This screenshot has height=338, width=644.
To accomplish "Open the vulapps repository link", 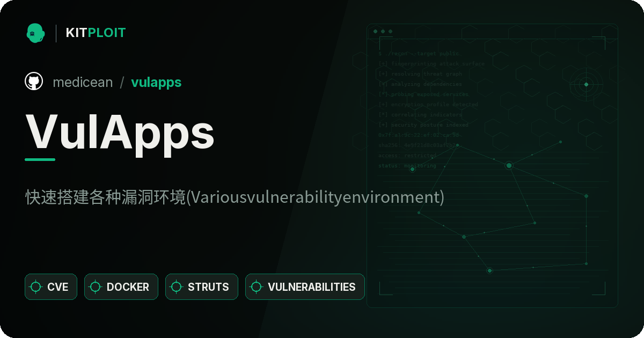I will pyautogui.click(x=156, y=82).
